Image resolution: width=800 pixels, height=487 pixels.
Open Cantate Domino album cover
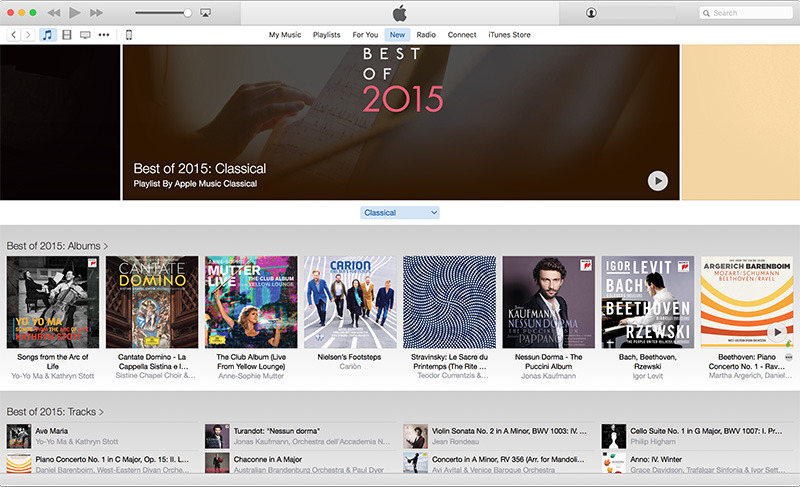[152, 302]
